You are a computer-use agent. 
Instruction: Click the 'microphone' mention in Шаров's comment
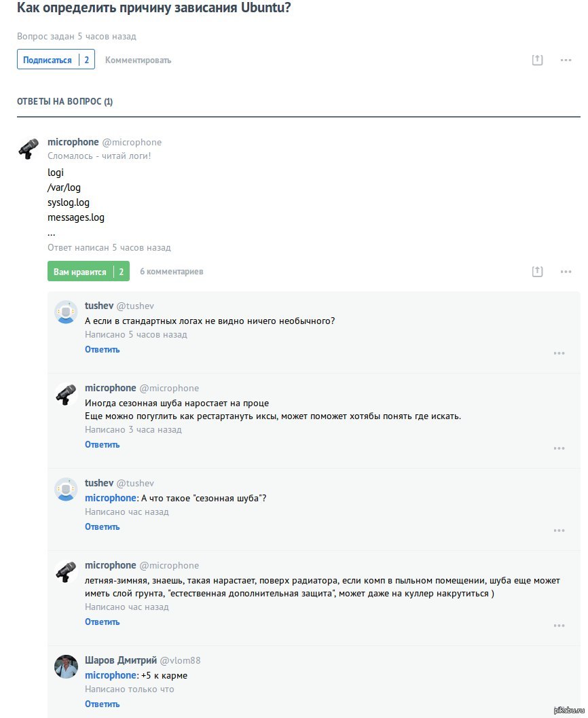coord(110,675)
